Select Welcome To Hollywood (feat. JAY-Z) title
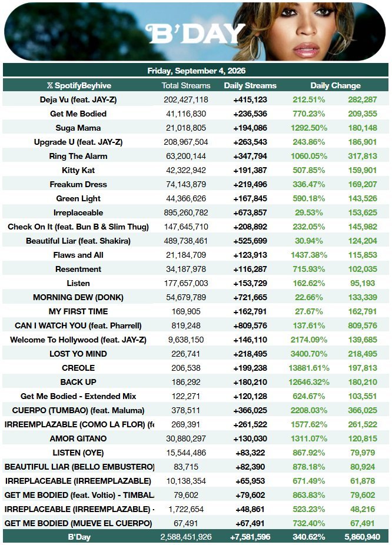Image resolution: width=392 pixels, height=545 pixels. [x=78, y=340]
